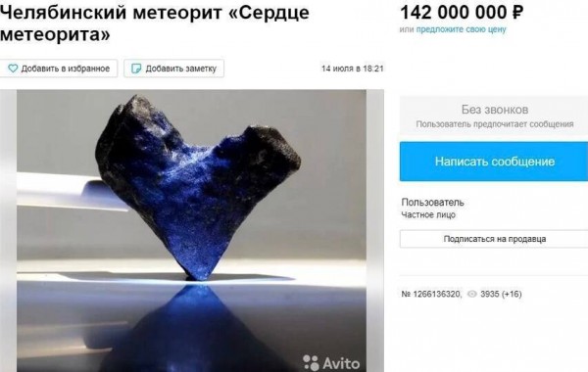Subscribe via Подписаться на продавца button
This screenshot has width=588, height=372.
click(x=494, y=239)
